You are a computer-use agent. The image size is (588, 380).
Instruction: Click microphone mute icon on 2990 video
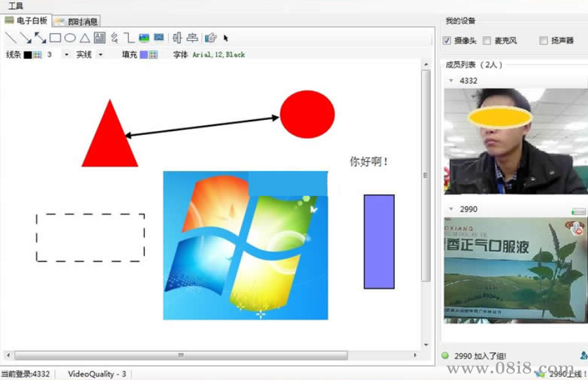577,228
